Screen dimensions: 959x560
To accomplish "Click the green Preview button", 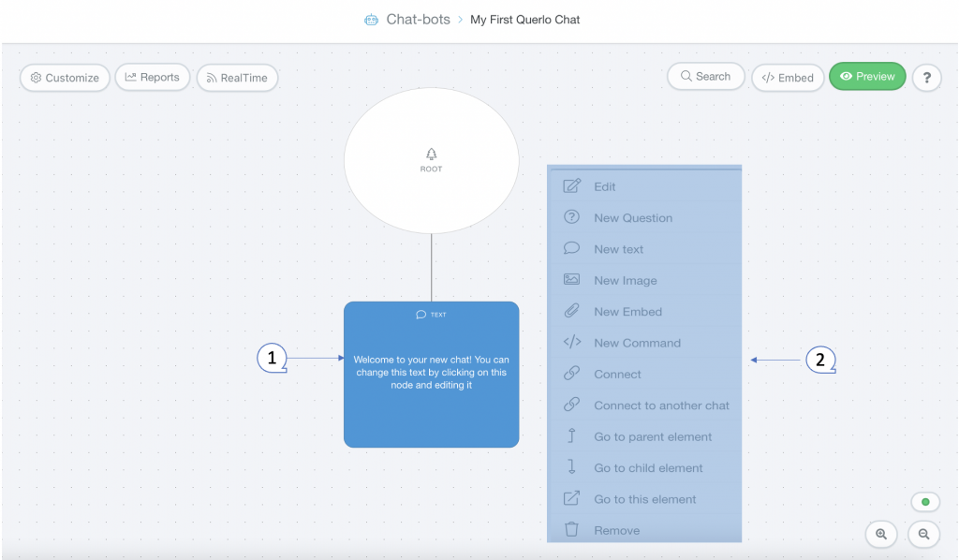I will coord(867,77).
